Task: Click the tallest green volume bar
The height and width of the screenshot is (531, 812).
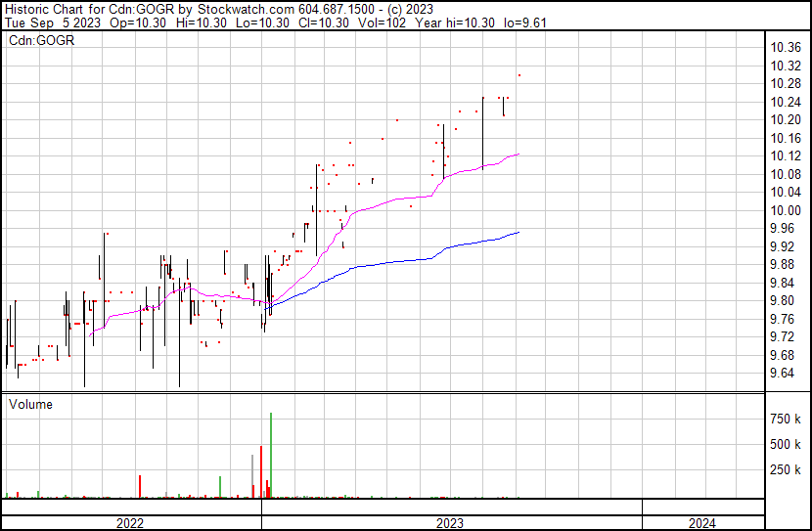Action: 270,455
